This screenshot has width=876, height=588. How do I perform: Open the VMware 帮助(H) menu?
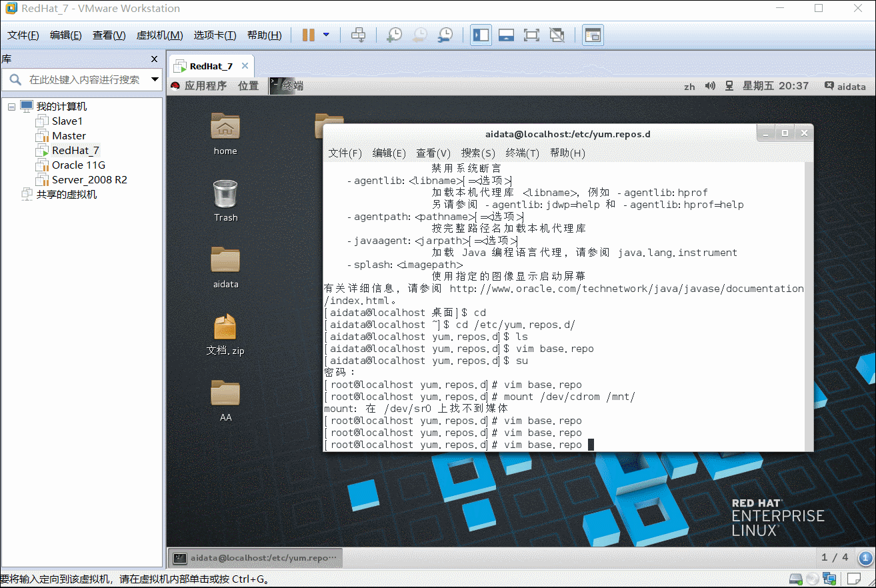coord(265,35)
